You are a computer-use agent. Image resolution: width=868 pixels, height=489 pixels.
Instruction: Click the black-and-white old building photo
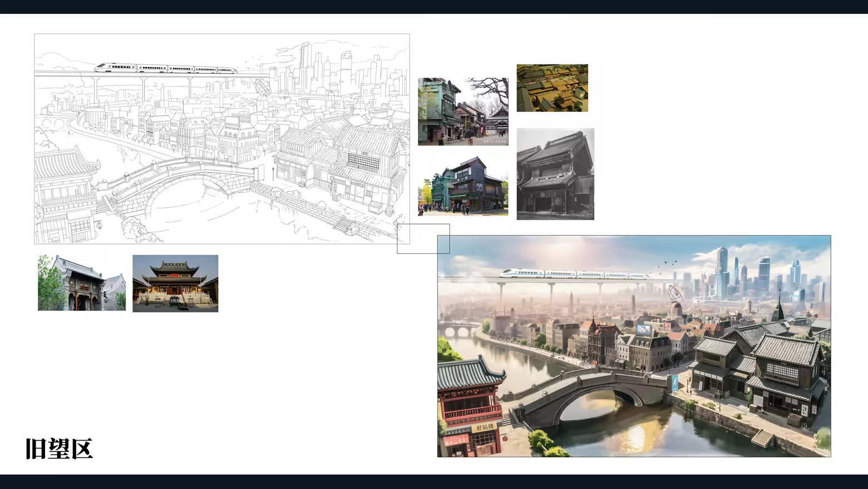555,174
